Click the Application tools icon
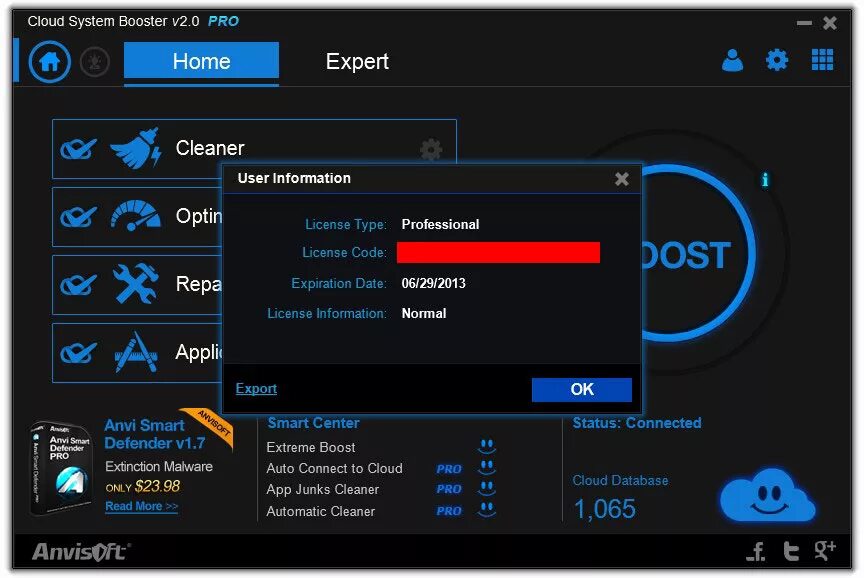The width and height of the screenshot is (864, 578). (x=136, y=352)
